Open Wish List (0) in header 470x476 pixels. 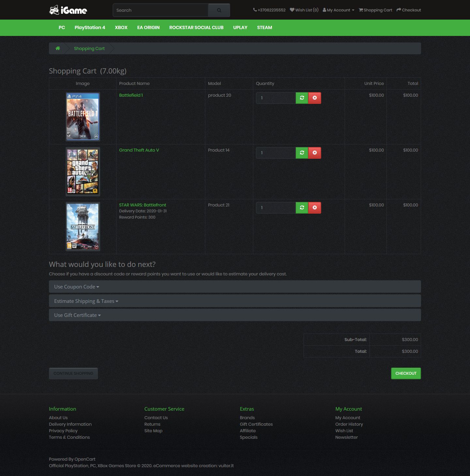coord(304,10)
